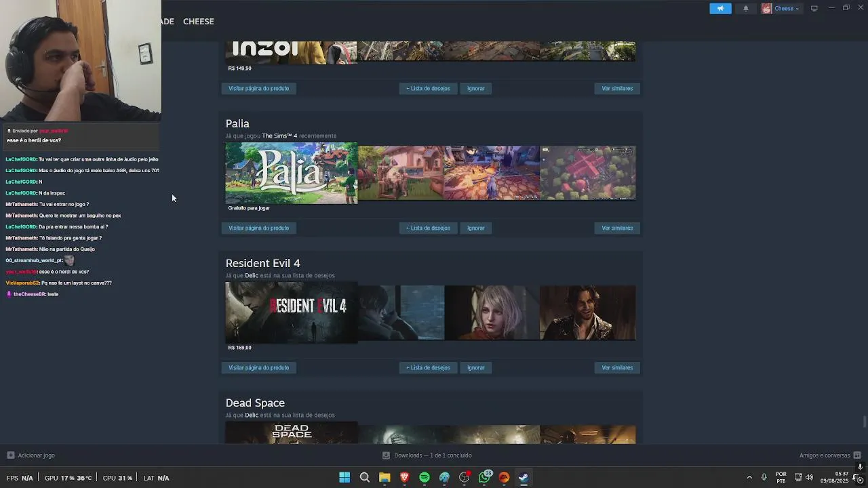Open Downloads status in Steam footer
Screen dimensions: 868x488
433,455
